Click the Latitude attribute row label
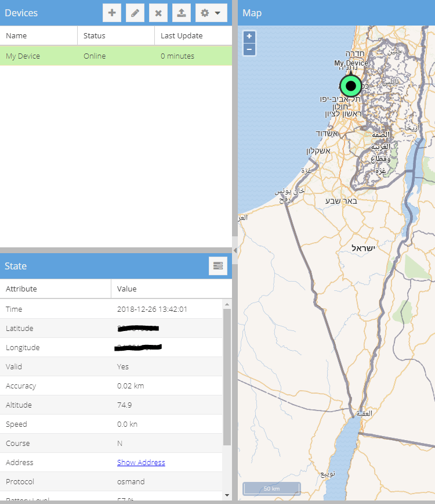This screenshot has height=504, width=435. click(20, 328)
